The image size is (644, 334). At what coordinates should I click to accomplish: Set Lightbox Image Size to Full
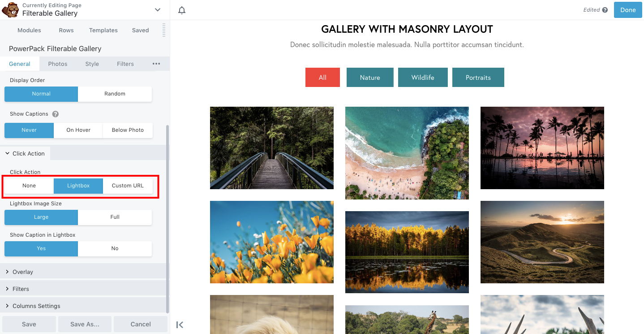click(x=115, y=217)
